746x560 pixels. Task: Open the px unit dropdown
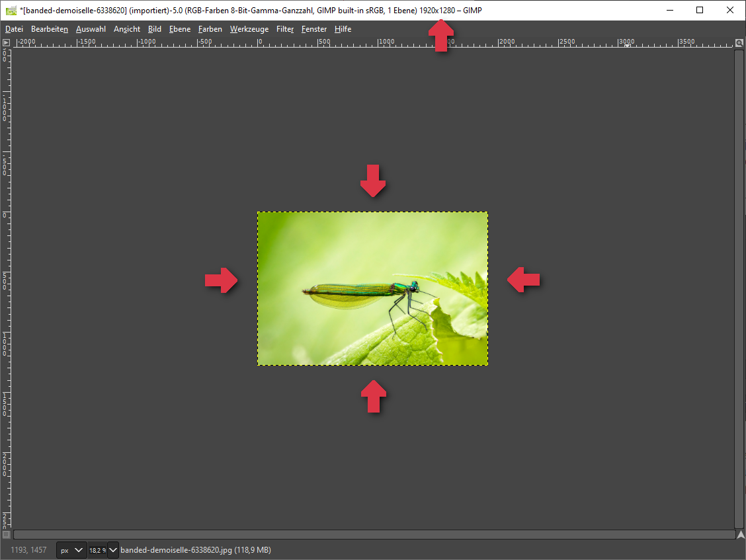click(x=71, y=550)
